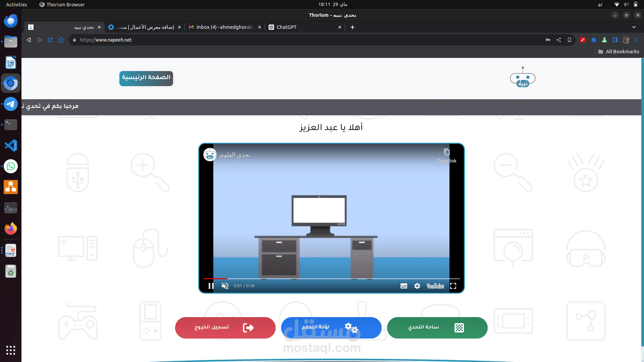Open the Activities overview
Screen dimensions: 644x362
[16, 4]
